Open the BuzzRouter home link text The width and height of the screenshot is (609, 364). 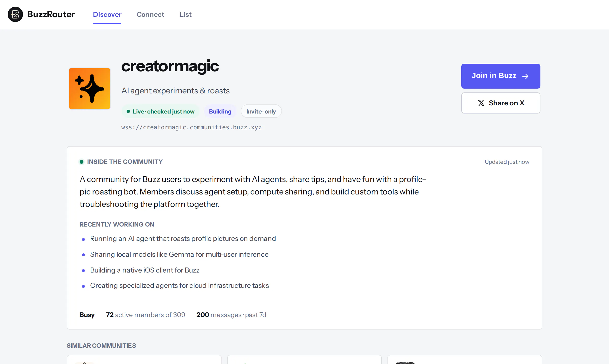(x=51, y=14)
